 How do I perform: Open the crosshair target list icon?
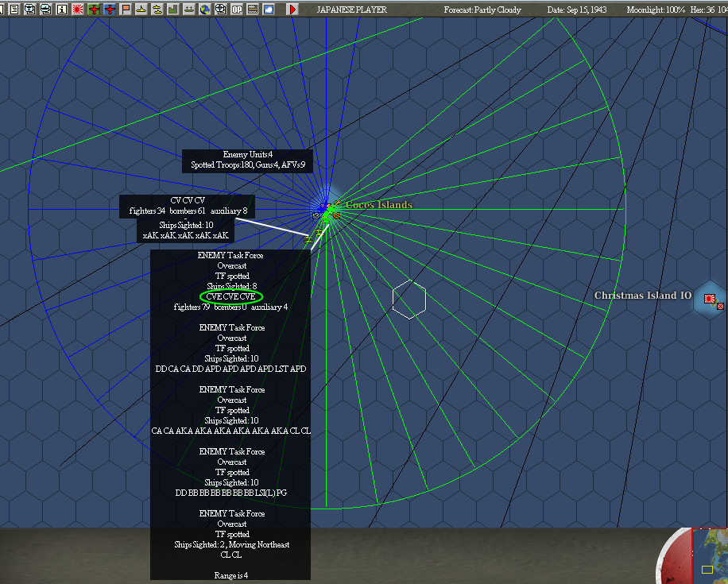point(220,9)
